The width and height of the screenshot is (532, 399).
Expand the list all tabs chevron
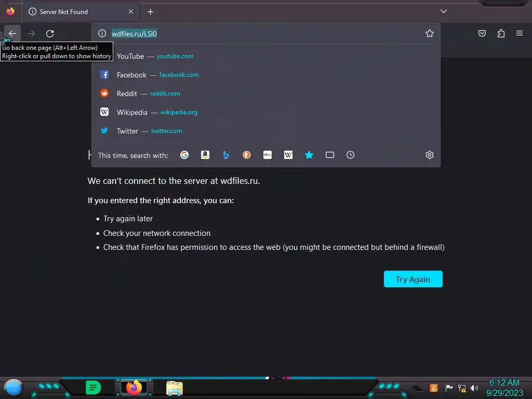click(444, 11)
